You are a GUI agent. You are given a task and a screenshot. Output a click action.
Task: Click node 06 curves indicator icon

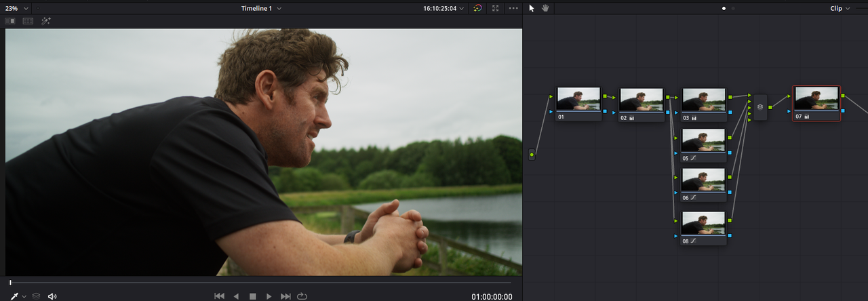[x=694, y=198]
